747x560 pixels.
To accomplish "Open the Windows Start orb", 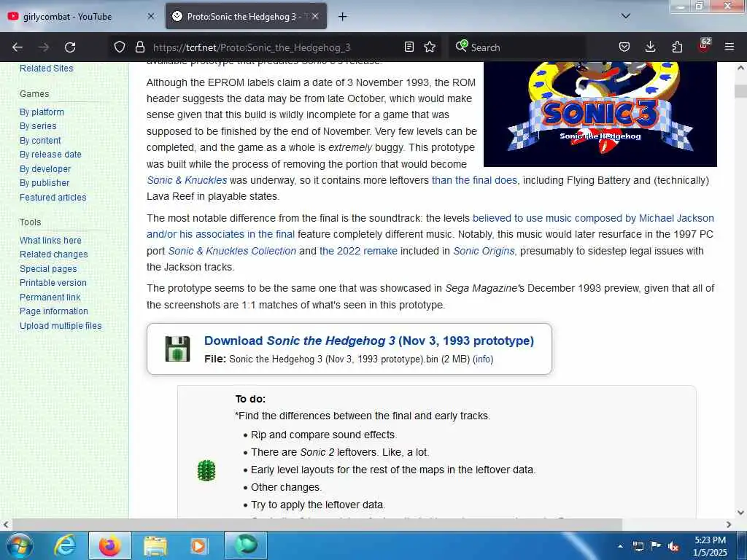I will coord(19,545).
